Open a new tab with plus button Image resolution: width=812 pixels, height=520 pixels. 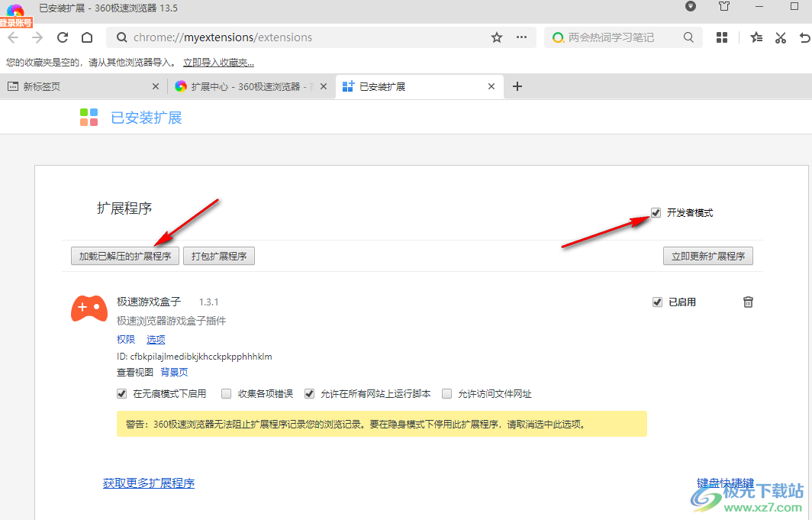click(x=517, y=86)
